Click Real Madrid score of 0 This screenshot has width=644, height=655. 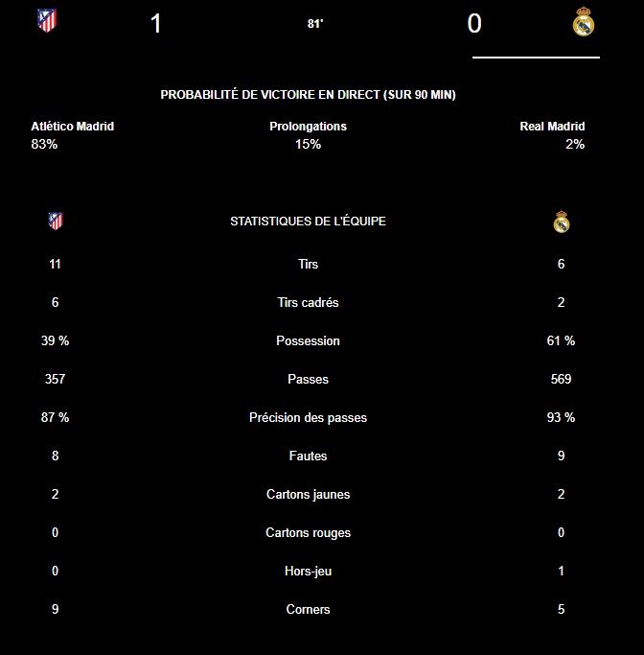point(474,23)
